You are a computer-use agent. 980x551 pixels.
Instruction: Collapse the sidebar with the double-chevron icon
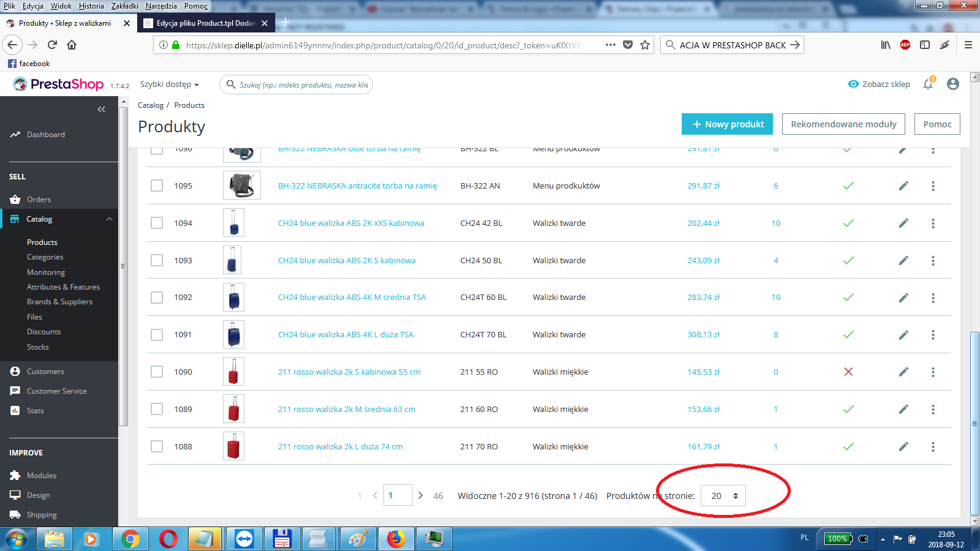point(101,110)
